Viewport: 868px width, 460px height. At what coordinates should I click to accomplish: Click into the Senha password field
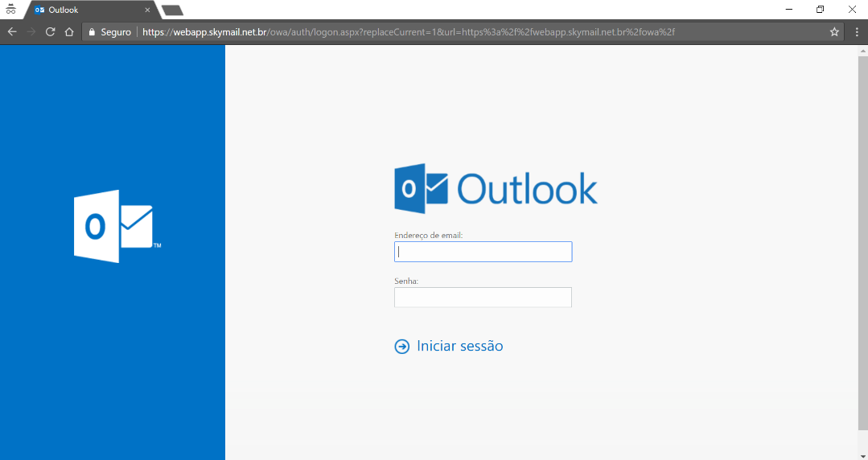[x=483, y=298]
